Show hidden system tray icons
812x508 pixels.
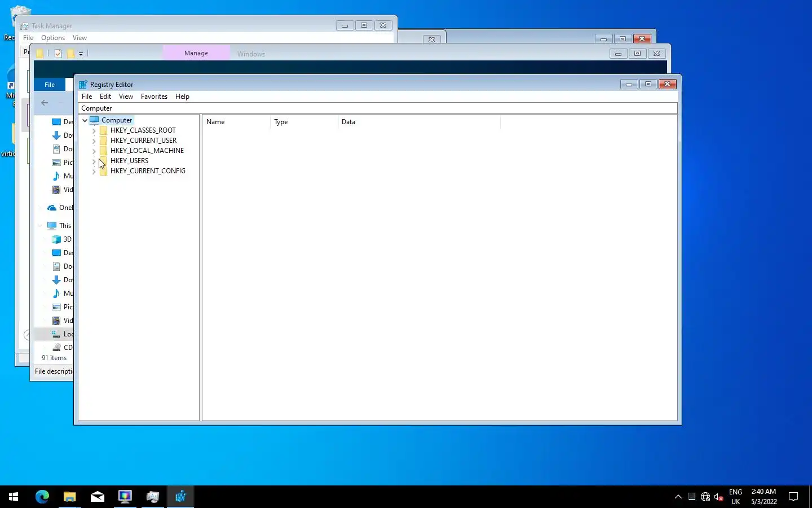coord(678,497)
